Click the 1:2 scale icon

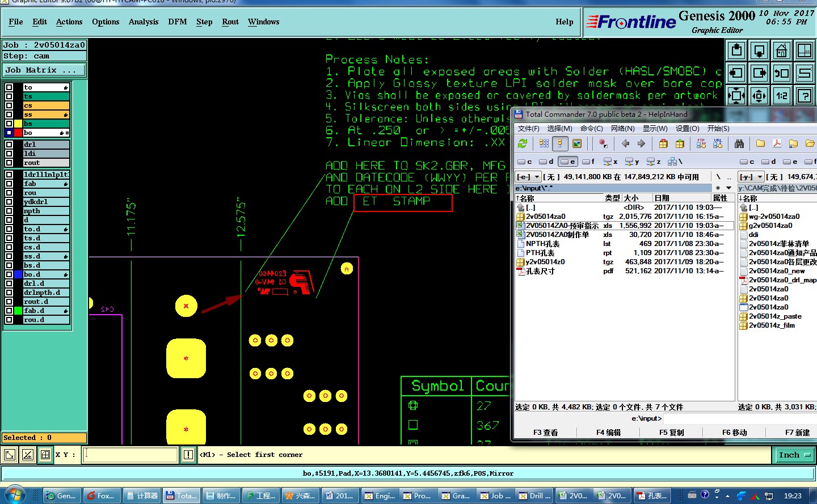[x=782, y=95]
